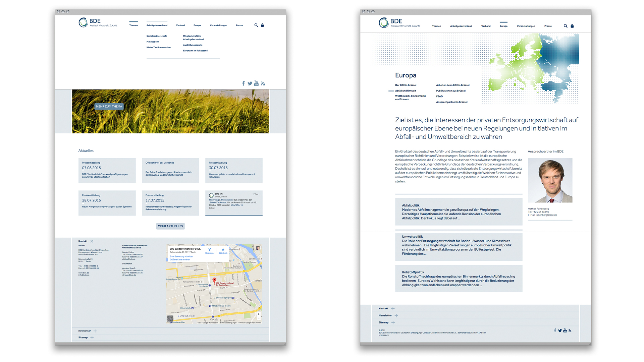The width and height of the screenshot is (644, 362).
Task: Open Pressemitteilung card dated 17.07.2015
Action: 170,203
